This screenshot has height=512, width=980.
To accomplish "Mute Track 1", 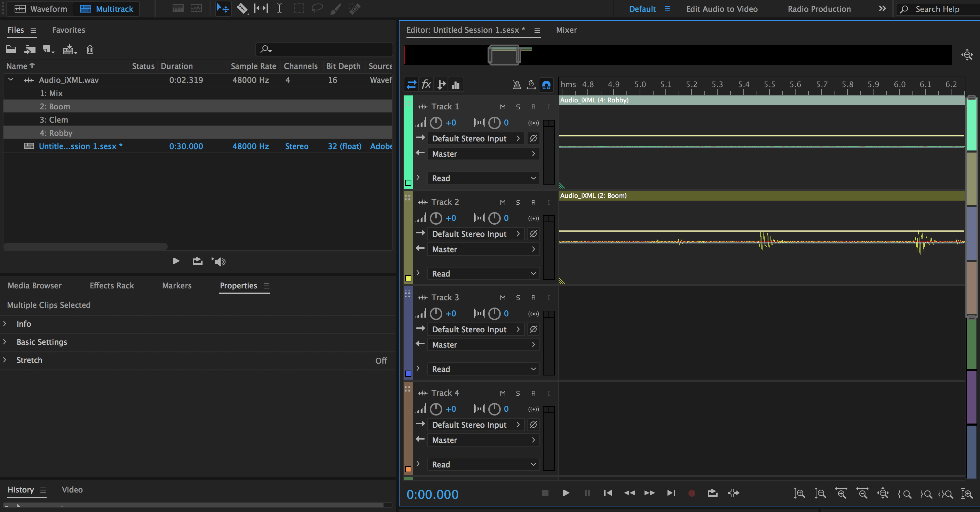I will [503, 107].
